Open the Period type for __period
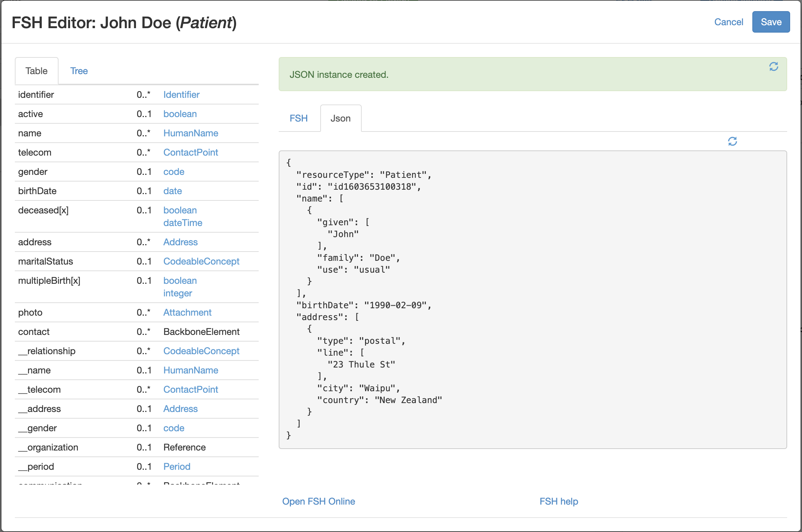The height and width of the screenshot is (532, 802). 176,466
